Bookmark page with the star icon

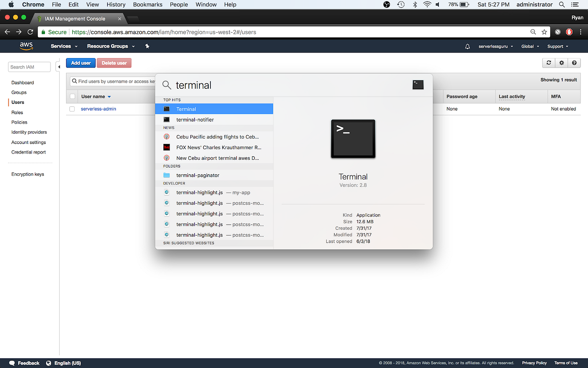click(x=544, y=32)
